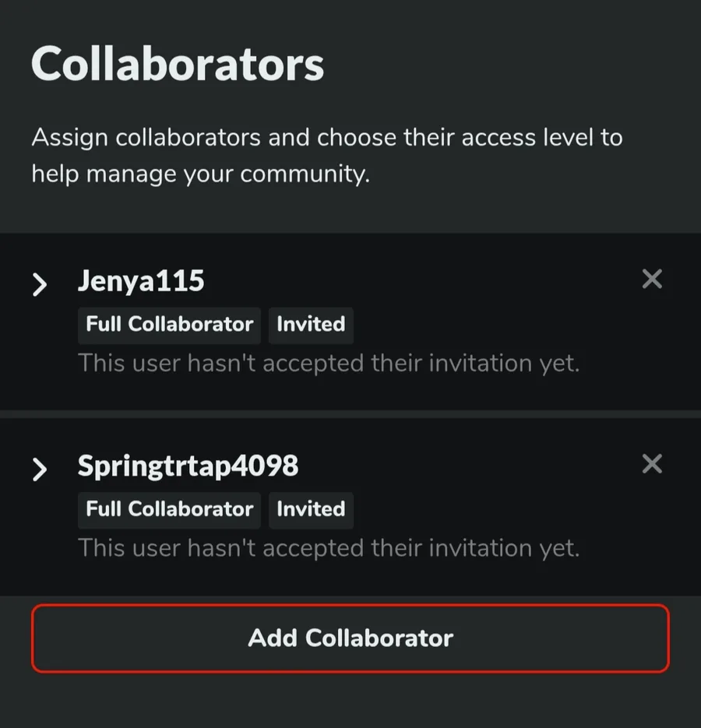Select the Springtrtap4098 username
The image size is (701, 728).
(188, 466)
